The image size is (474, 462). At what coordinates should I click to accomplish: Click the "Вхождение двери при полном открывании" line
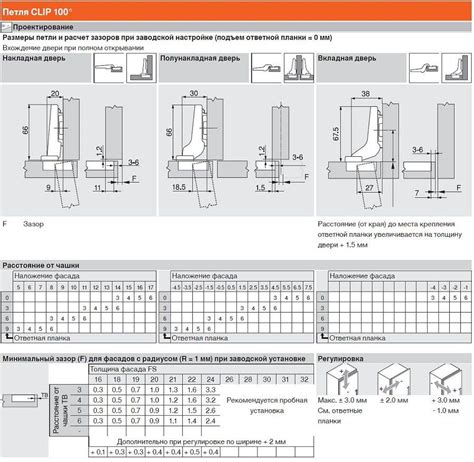click(73, 48)
